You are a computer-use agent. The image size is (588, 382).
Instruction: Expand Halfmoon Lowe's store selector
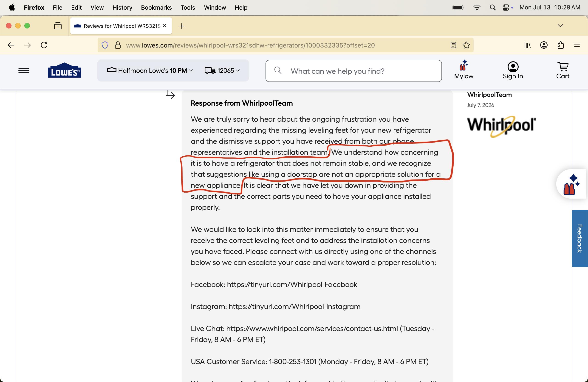pos(150,71)
